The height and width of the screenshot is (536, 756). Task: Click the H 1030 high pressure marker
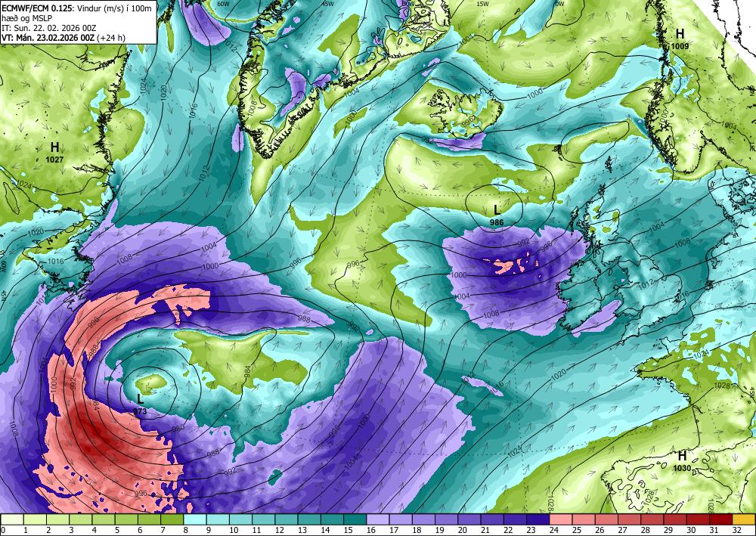tap(682, 461)
